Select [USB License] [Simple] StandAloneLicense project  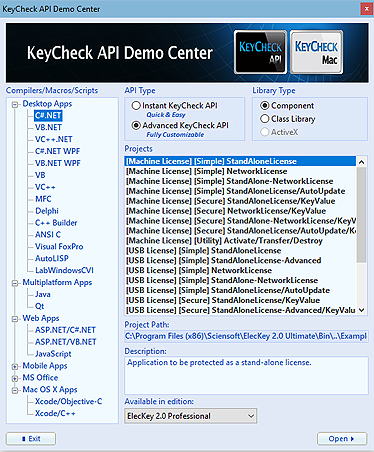coord(240,251)
